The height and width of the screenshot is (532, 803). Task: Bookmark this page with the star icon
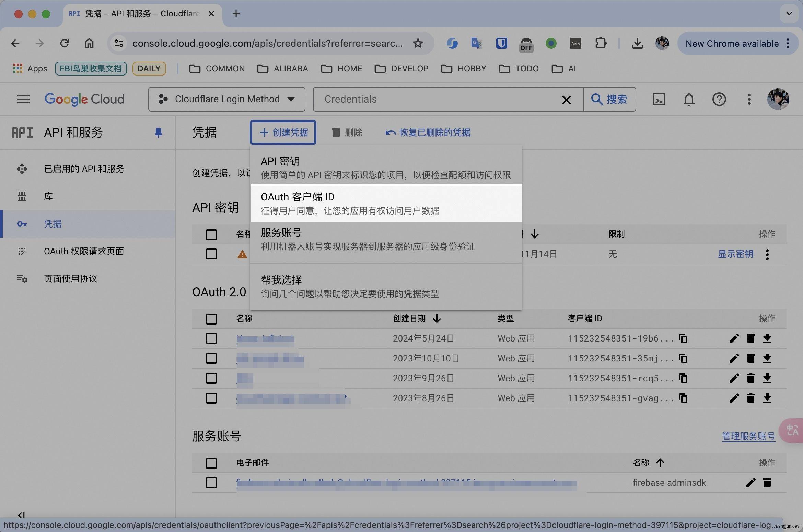tap(418, 43)
